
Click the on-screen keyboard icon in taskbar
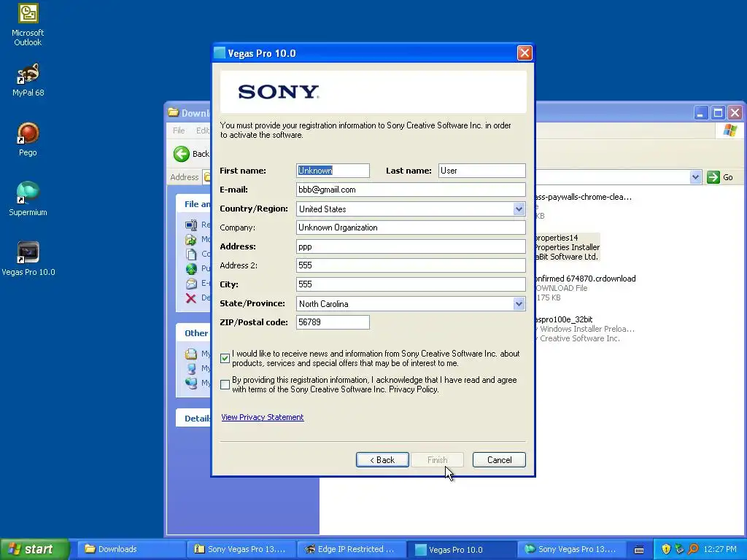tap(639, 550)
